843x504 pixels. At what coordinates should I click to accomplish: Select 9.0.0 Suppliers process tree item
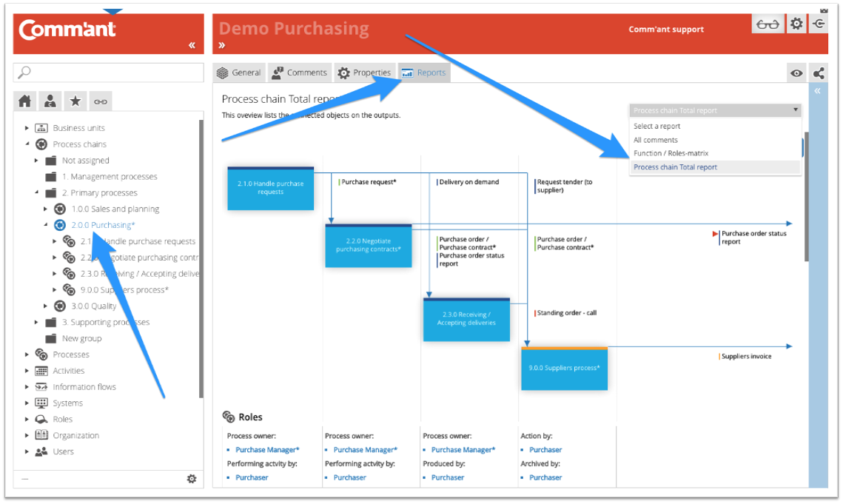coord(125,290)
